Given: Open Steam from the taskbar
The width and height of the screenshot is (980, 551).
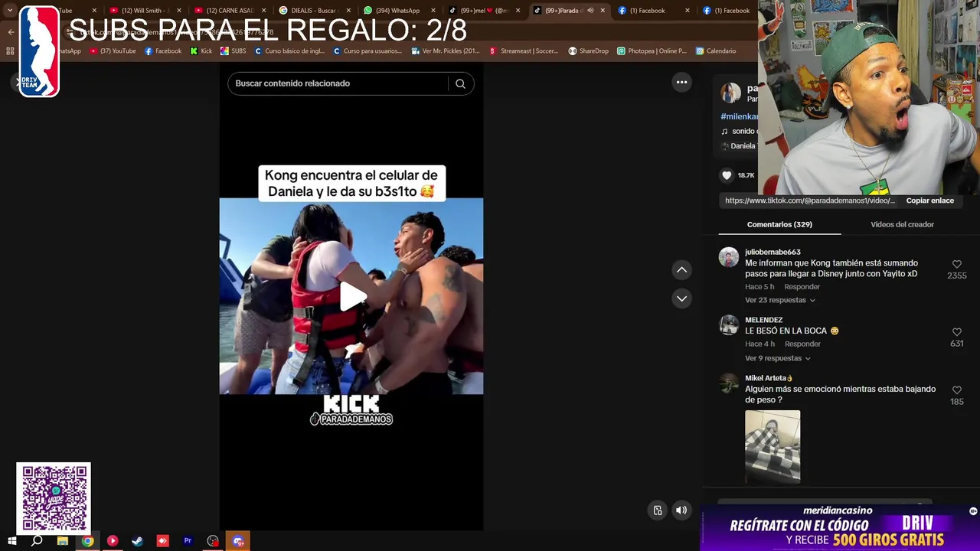Looking at the screenshot, I should (137, 541).
